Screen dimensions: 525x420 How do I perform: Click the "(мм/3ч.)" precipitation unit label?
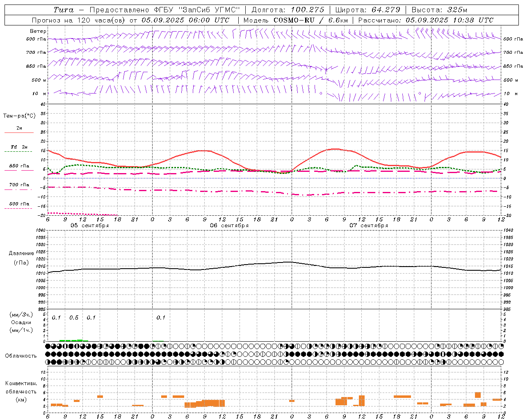pos(21,315)
